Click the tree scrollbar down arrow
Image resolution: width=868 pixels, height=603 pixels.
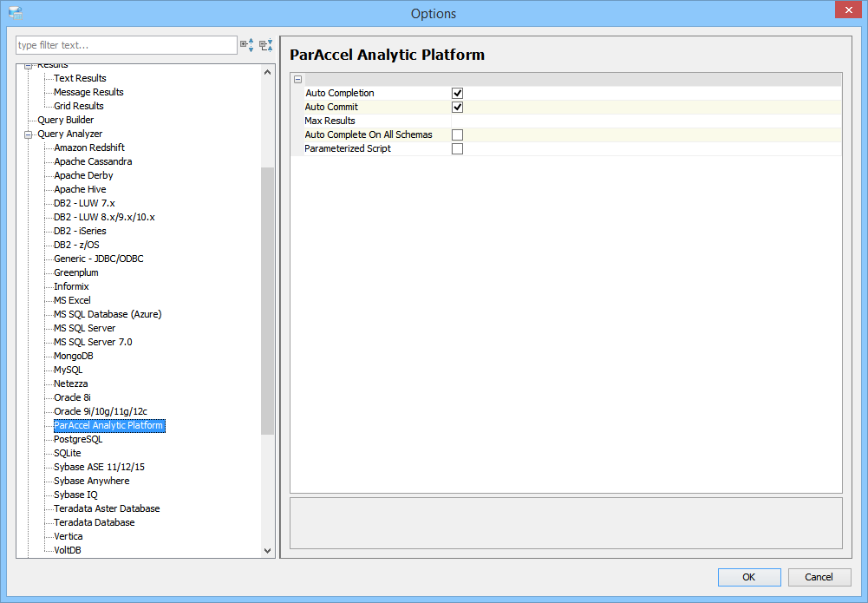pos(268,550)
